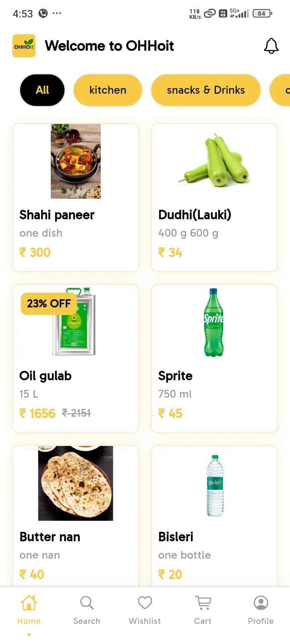Tap the 23% OFF badge
290x644 pixels.
tap(49, 303)
